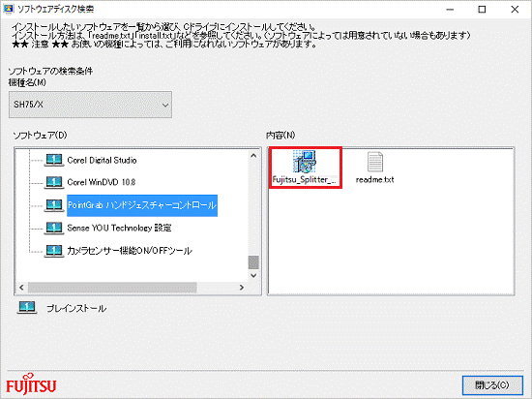Select Sense YOU Technology 設定 entry
The width and height of the screenshot is (532, 399).
click(119, 228)
